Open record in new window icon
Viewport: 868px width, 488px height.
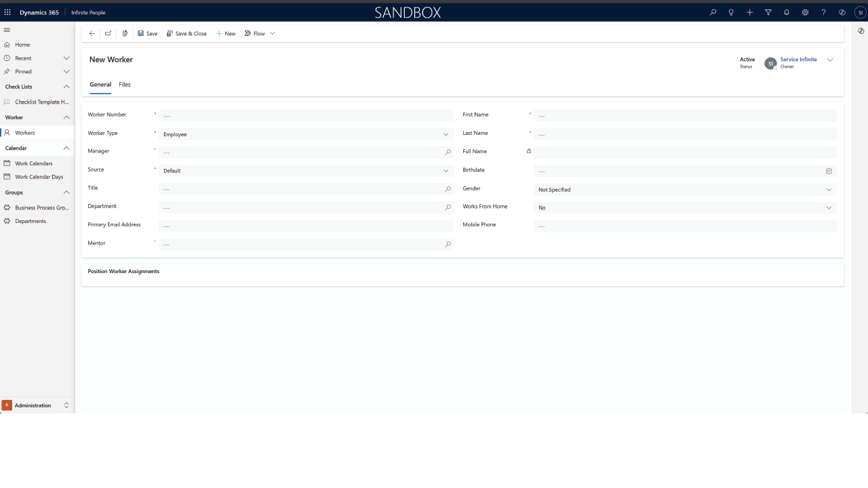point(108,33)
